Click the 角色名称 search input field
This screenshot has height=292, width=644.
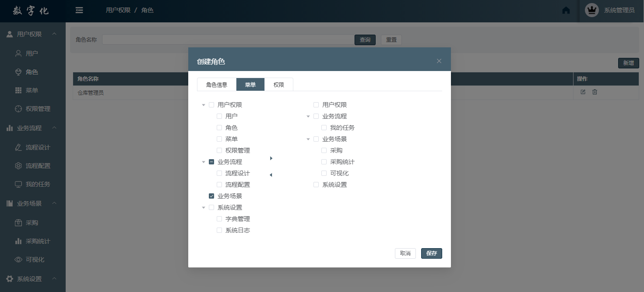pos(228,39)
